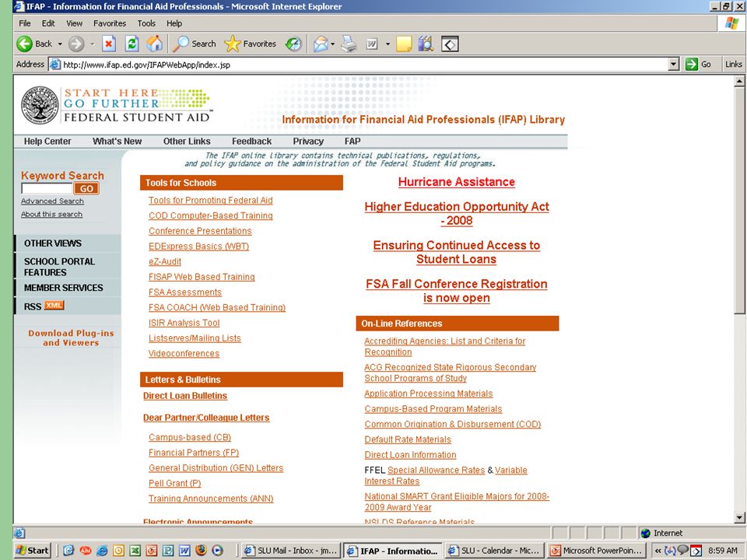Open the Other Links nav tab

tap(187, 142)
